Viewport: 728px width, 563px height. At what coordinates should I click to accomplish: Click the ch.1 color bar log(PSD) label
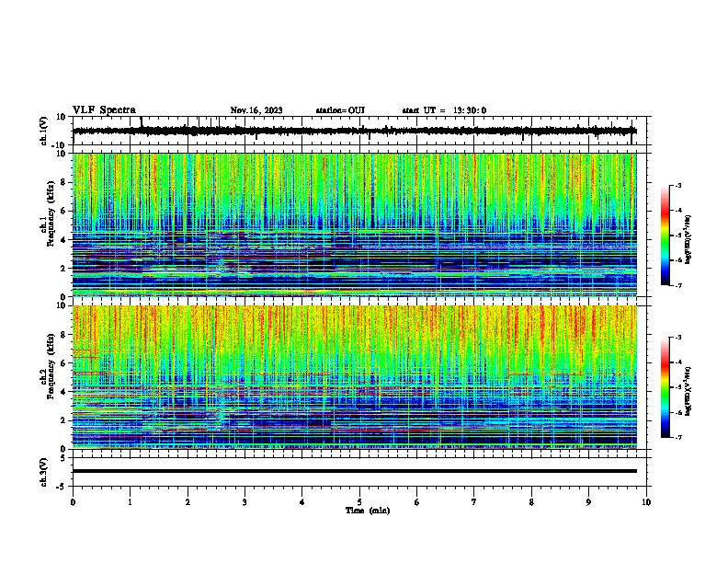click(x=688, y=239)
